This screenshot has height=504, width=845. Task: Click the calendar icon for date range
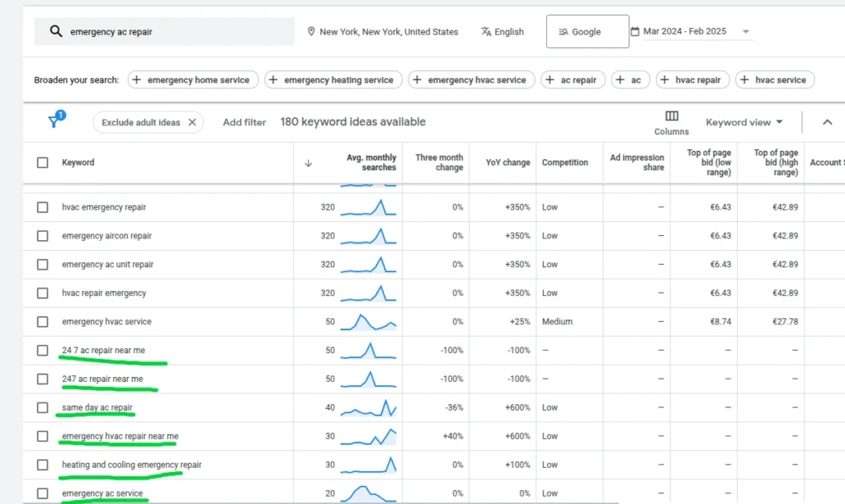pos(635,31)
